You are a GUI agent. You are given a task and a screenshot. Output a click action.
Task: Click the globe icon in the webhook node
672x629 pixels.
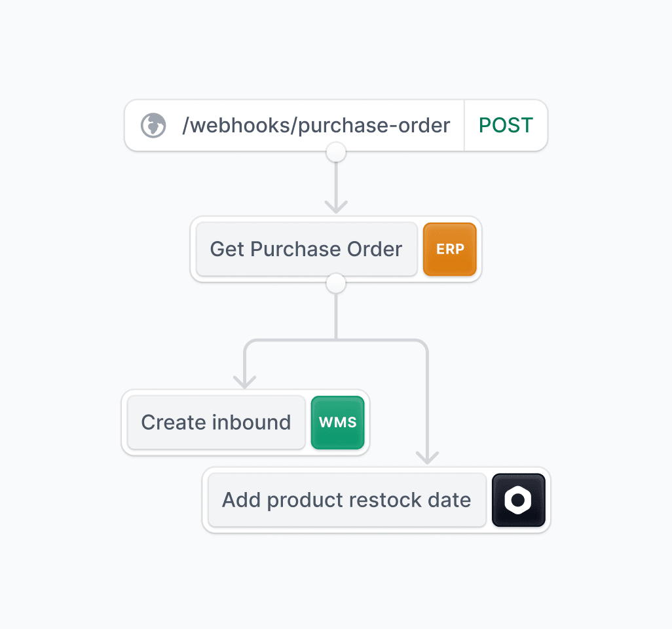click(153, 125)
